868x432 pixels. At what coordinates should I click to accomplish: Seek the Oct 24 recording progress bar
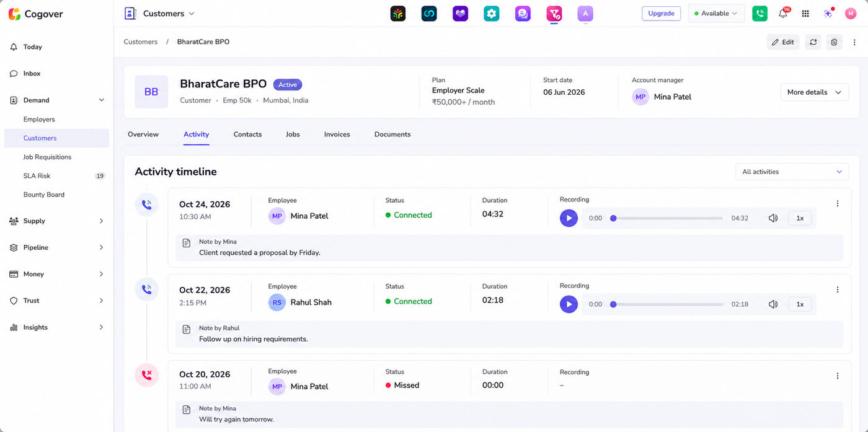(x=666, y=218)
